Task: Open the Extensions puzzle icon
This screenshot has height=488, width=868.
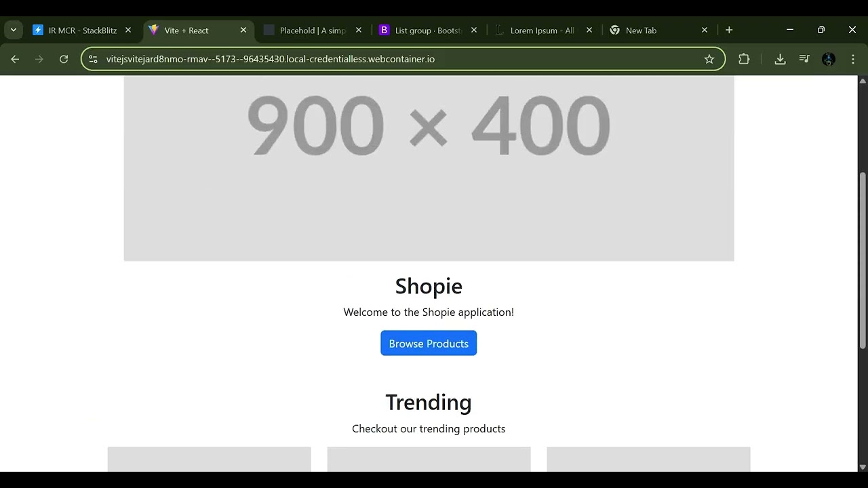Action: tap(744, 59)
